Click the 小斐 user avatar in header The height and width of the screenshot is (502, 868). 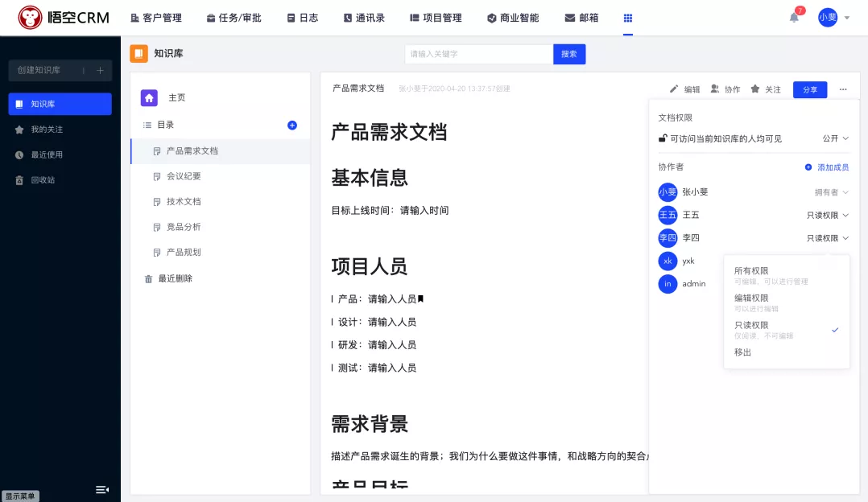(x=828, y=18)
